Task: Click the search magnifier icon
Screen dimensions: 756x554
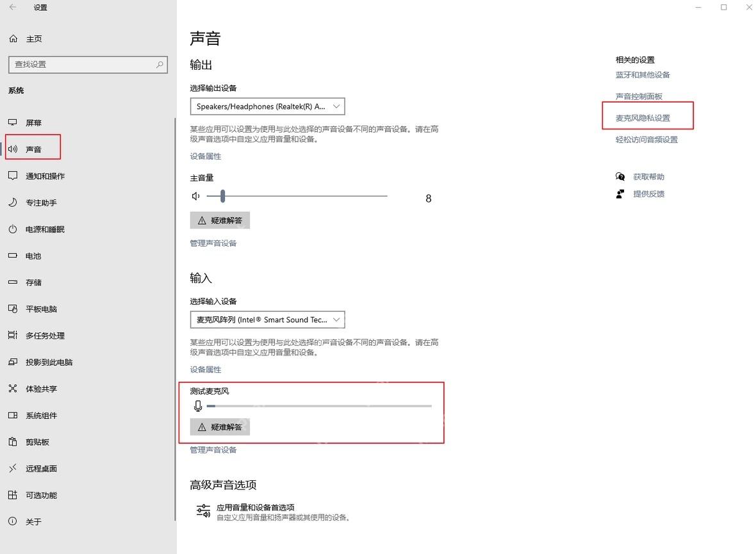Action: (160, 64)
